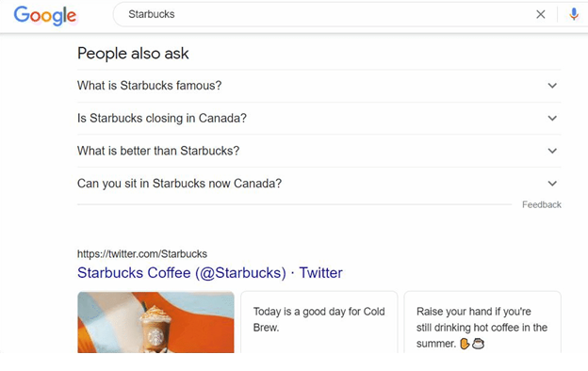
Task: Open the Frappuccino tweet image thumbnail
Action: 156,322
